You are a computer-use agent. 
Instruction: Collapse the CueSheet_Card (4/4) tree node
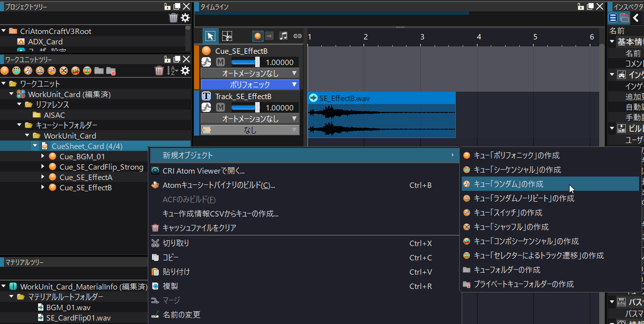coord(35,145)
